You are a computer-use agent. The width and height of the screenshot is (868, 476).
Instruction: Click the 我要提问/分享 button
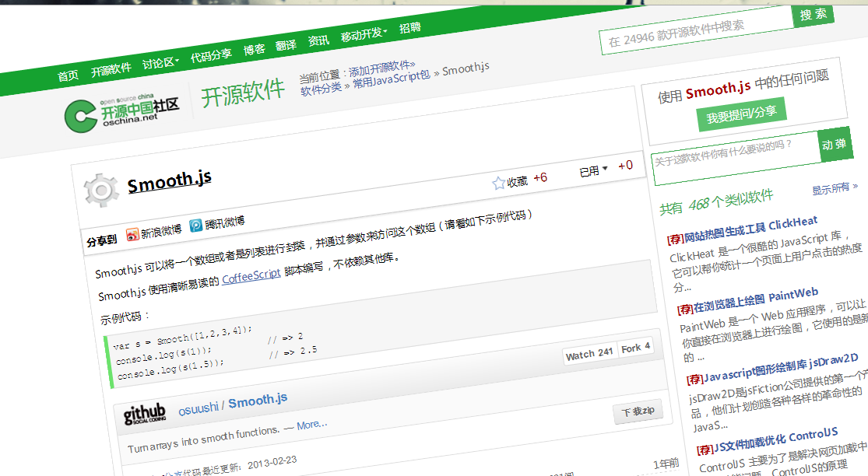(741, 114)
